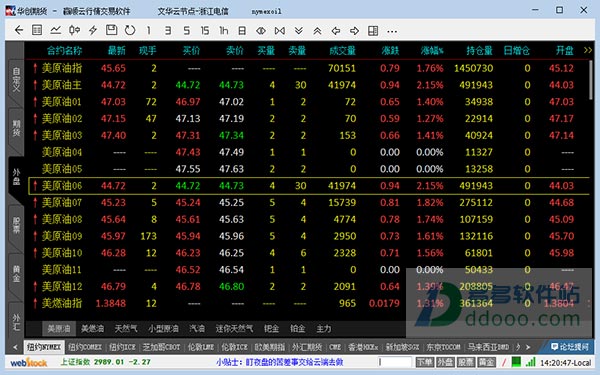The width and height of the screenshot is (600, 375).
Task: Click the 下单 order button
Action: [x=425, y=362]
